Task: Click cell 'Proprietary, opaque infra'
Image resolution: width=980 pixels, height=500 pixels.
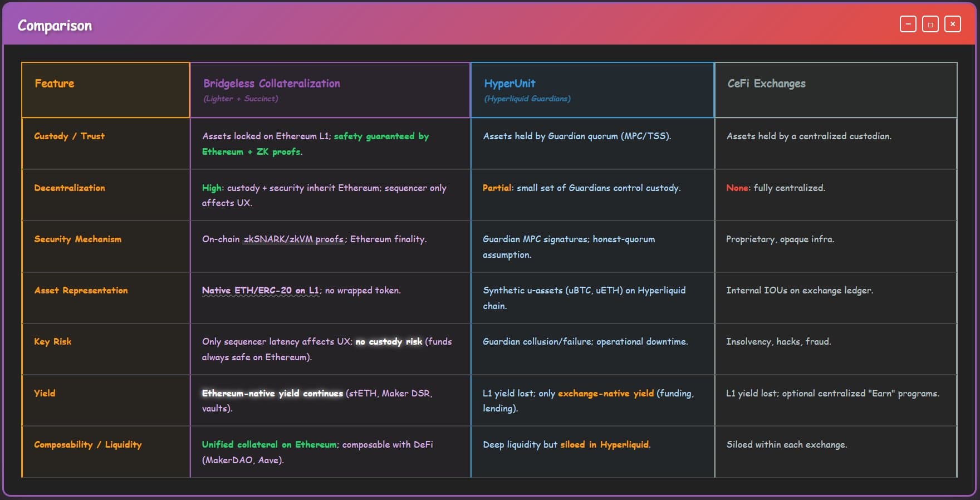Action: point(836,247)
